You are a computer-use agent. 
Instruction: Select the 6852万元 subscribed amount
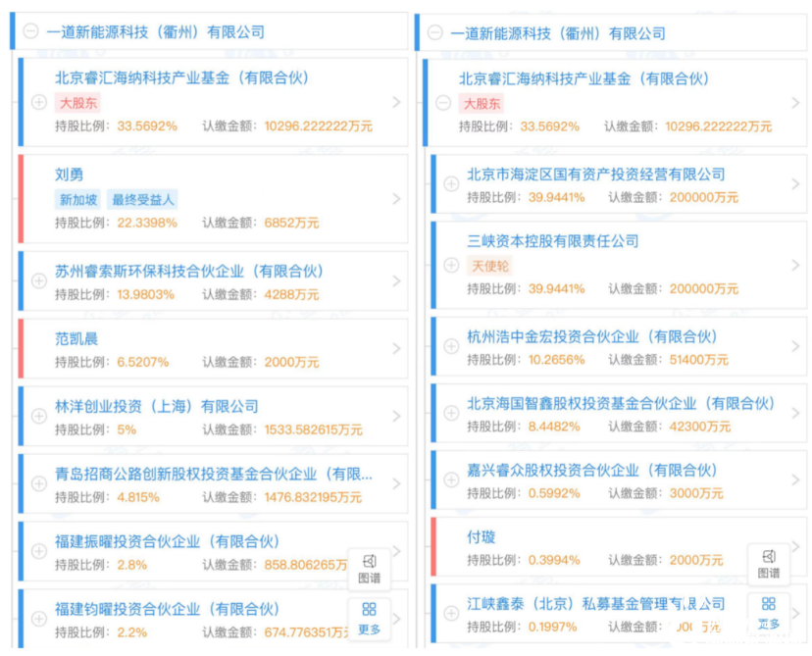(x=291, y=223)
